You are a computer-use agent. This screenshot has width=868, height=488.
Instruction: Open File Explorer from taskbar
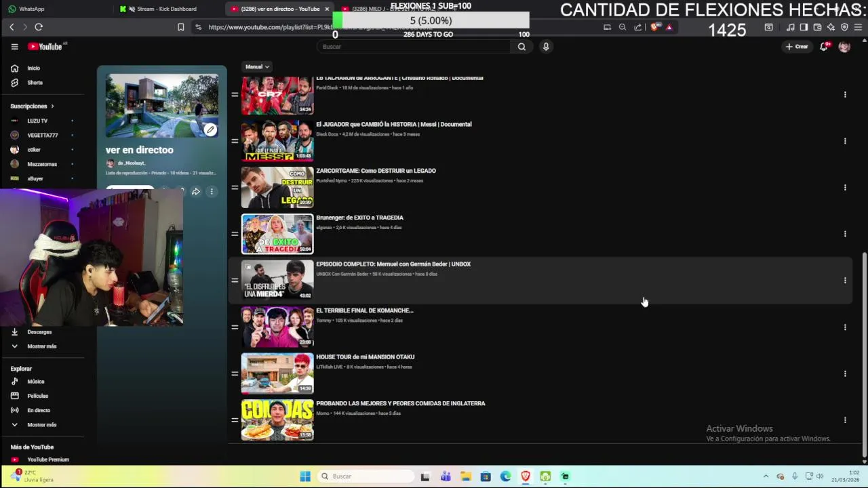(466, 476)
